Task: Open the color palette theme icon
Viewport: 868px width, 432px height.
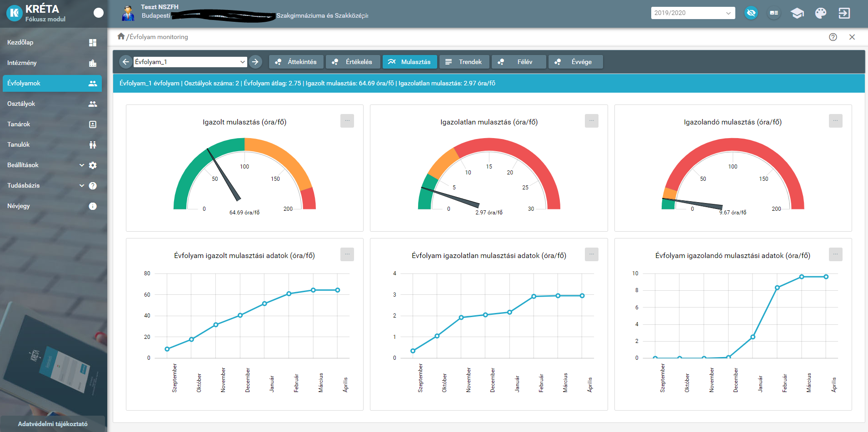Action: point(821,13)
